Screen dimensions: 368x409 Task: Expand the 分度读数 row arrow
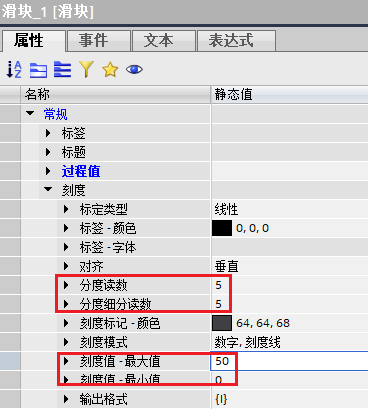coord(66,285)
